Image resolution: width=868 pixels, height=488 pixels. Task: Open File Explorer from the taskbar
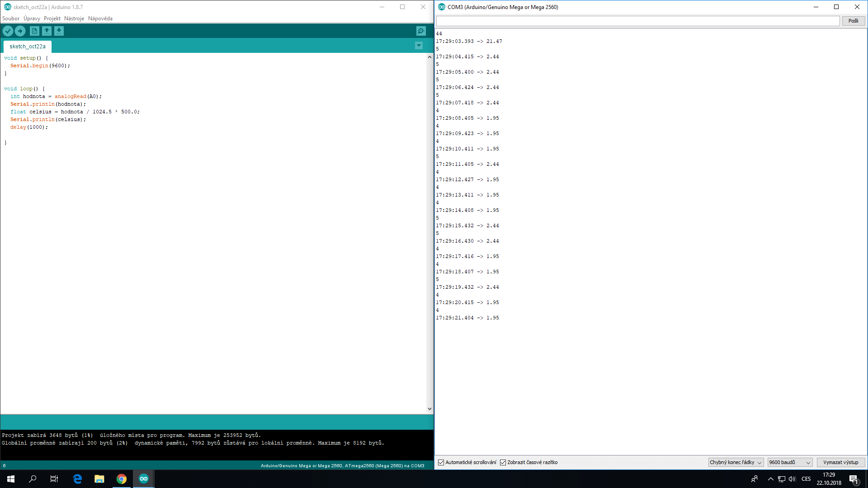99,479
